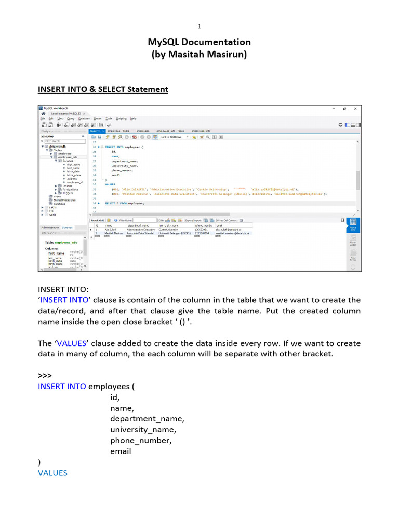Open the Server menu

point(97,119)
